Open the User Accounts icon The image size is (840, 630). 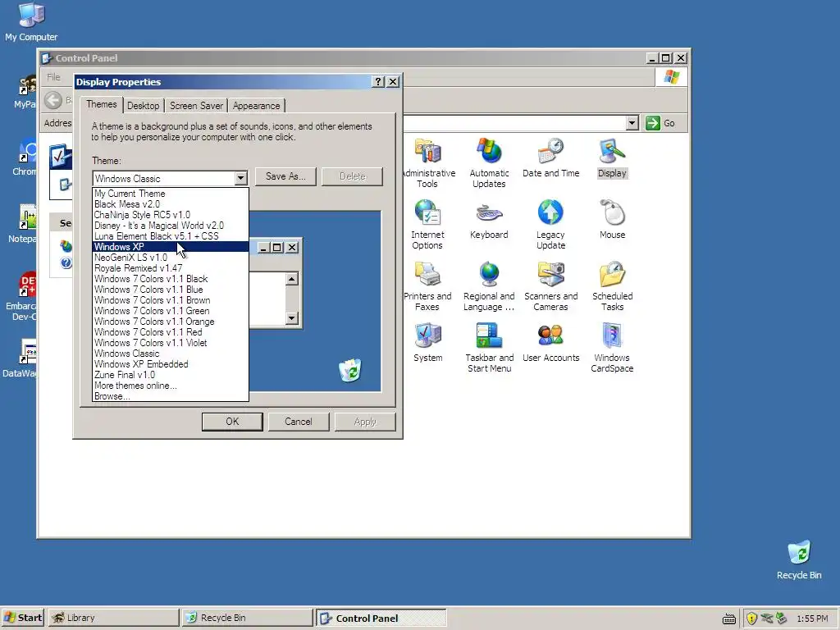(x=550, y=342)
